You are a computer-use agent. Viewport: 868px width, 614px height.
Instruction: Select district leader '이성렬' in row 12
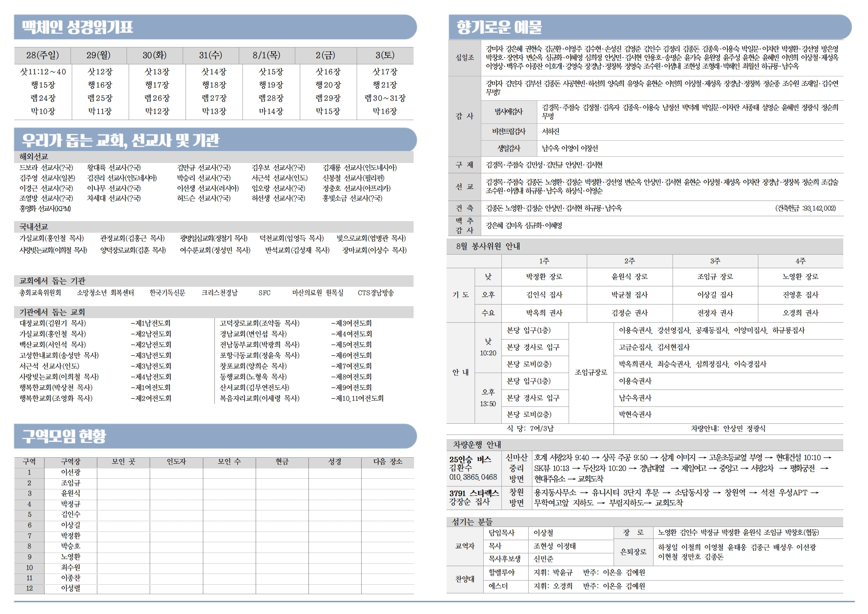71,588
